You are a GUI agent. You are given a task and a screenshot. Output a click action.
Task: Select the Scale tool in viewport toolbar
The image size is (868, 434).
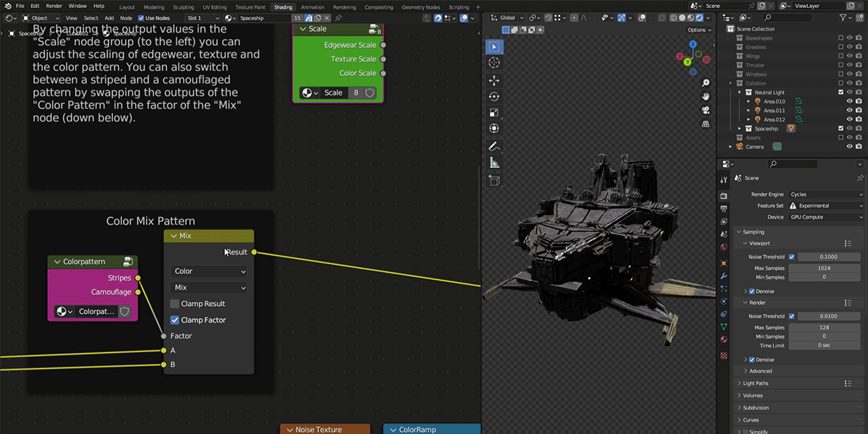494,112
